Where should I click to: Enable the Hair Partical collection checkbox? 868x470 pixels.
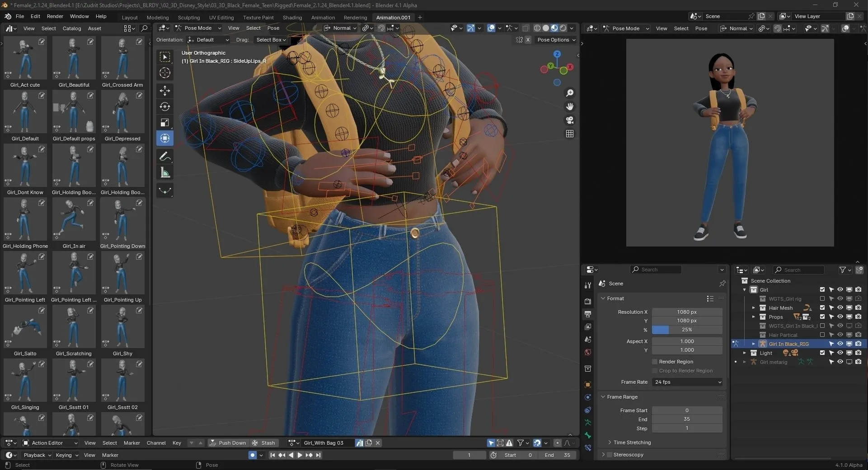(822, 335)
